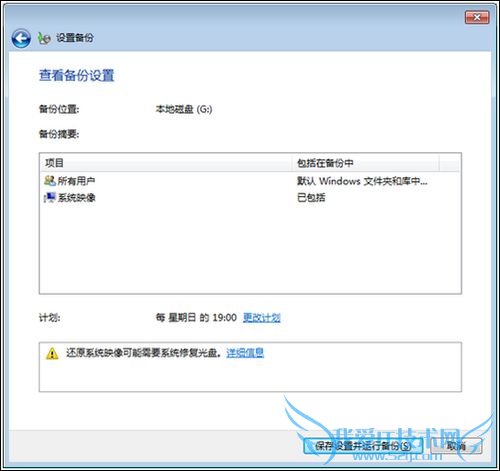The height and width of the screenshot is (471, 500).
Task: Click the 取消 button
Action: tap(456, 446)
